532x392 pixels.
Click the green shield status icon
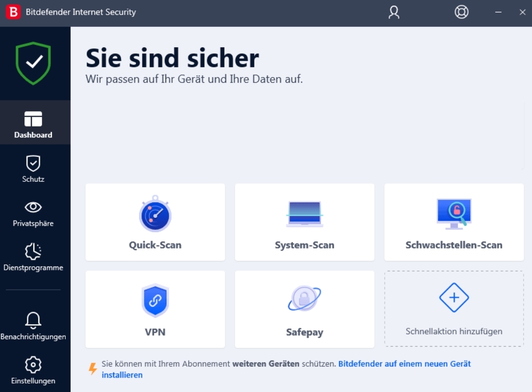click(x=33, y=63)
